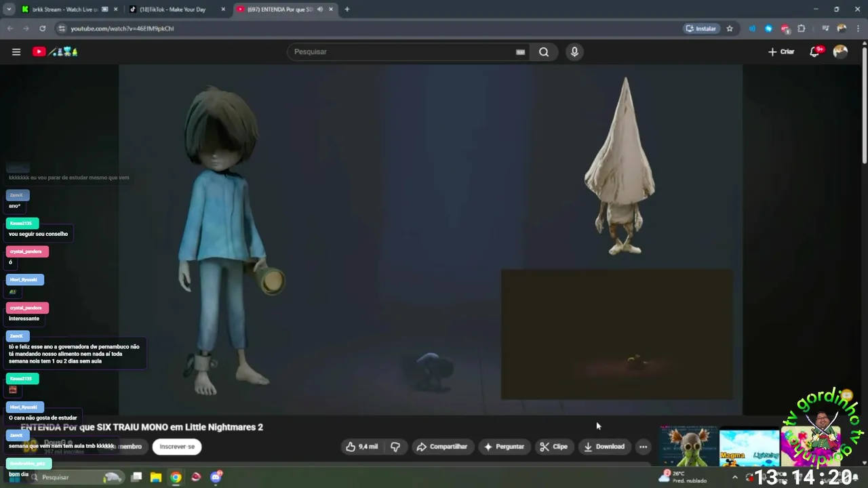Go forward with the browser forward arrow
Screen dimensions: 868x488
(x=26, y=28)
